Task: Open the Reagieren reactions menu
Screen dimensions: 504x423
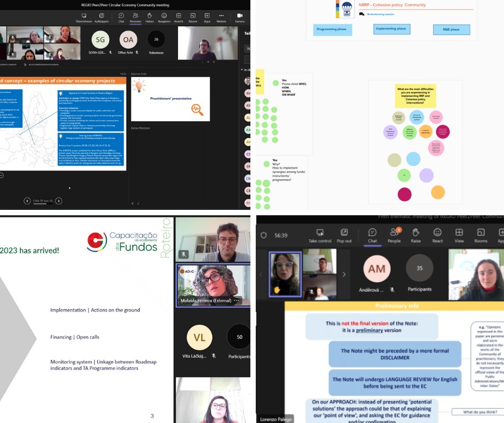Action: coord(164,18)
